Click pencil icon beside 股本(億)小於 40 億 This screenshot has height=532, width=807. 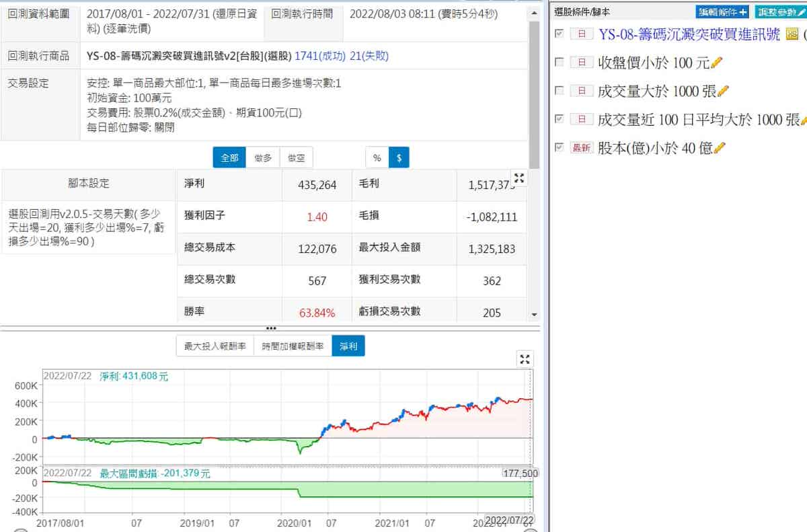click(720, 147)
